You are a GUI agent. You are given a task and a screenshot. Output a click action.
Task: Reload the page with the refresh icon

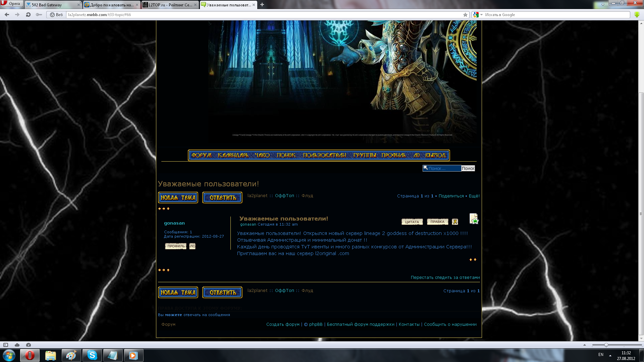tap(28, 15)
